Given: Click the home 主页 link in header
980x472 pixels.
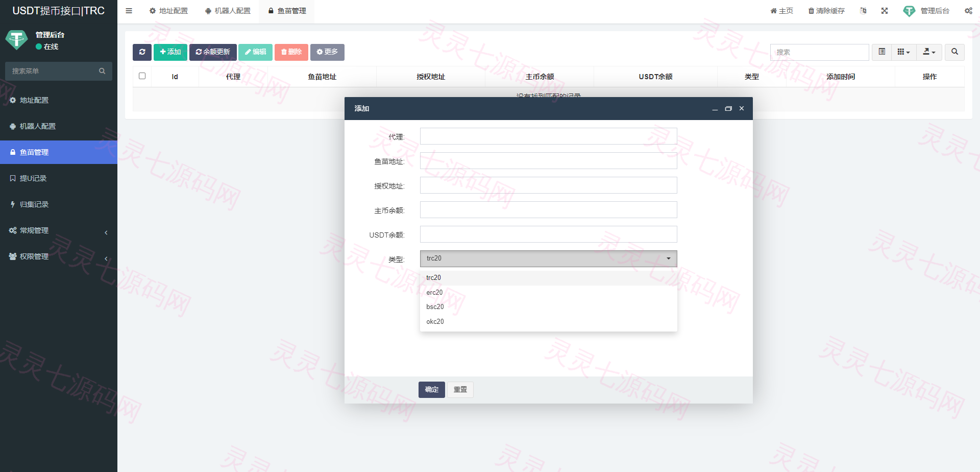Looking at the screenshot, I should click(x=782, y=11).
